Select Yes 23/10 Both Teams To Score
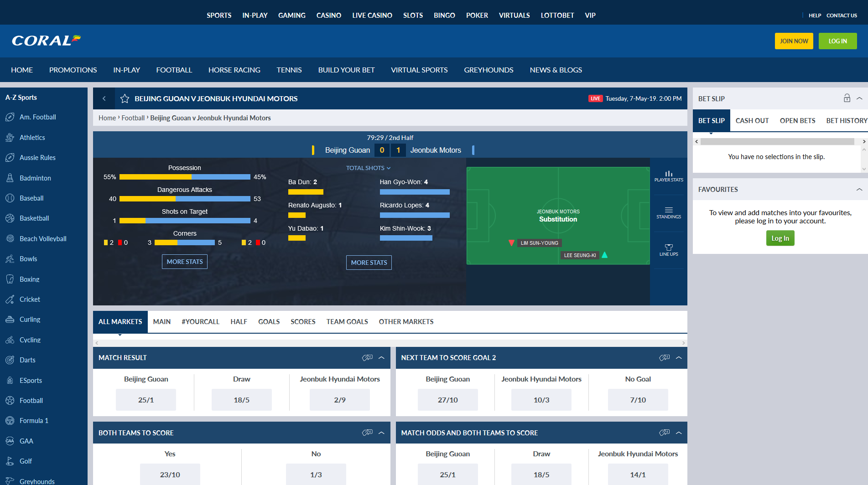This screenshot has height=485, width=868. pyautogui.click(x=170, y=475)
